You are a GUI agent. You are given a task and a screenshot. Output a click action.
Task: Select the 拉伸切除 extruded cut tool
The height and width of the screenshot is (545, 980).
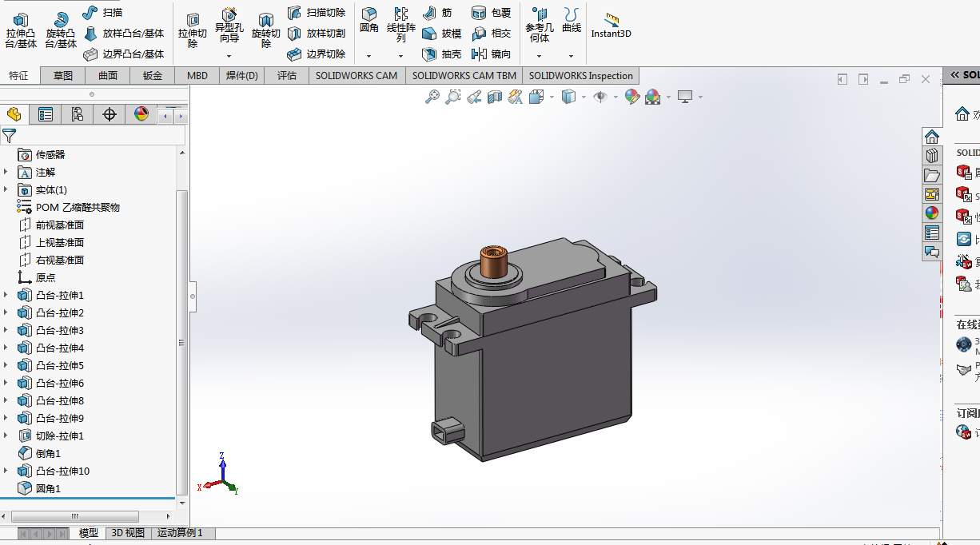(193, 30)
